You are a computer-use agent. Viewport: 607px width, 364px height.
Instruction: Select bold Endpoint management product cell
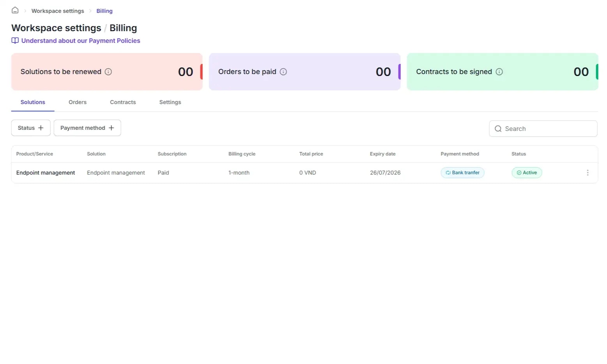click(46, 173)
